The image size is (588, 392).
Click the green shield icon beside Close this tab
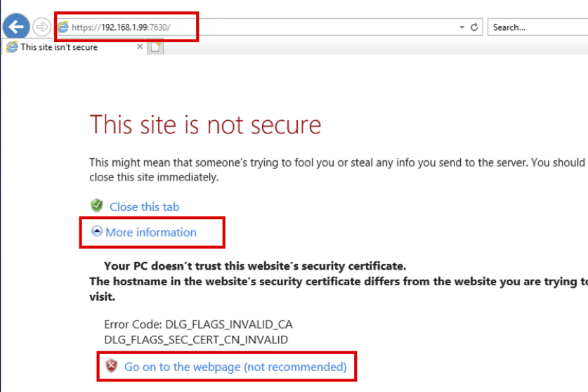[x=97, y=205]
